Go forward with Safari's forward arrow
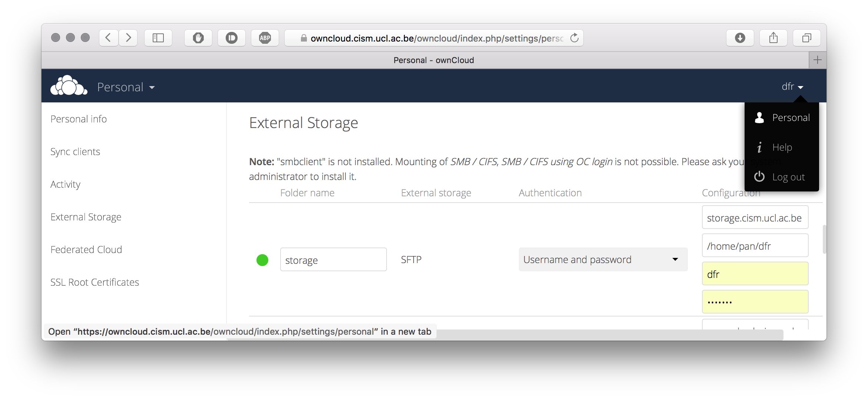Screen dimensions: 868x400 tap(128, 38)
